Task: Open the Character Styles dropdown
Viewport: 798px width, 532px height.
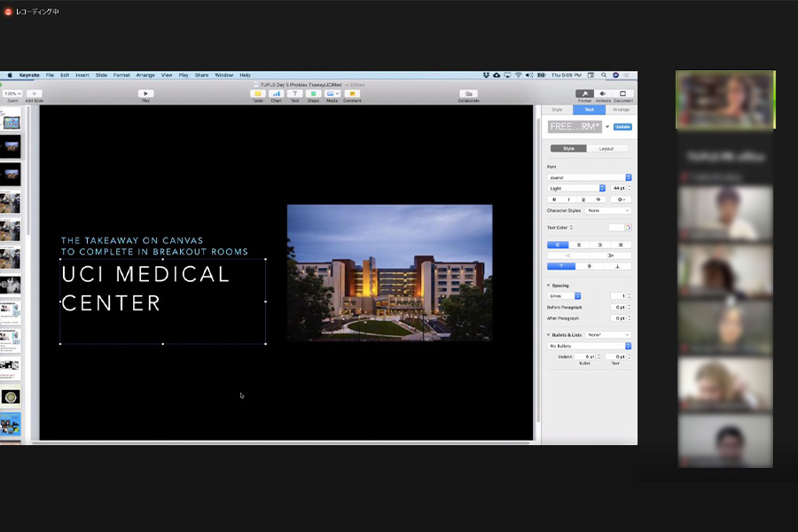Action: pyautogui.click(x=608, y=210)
